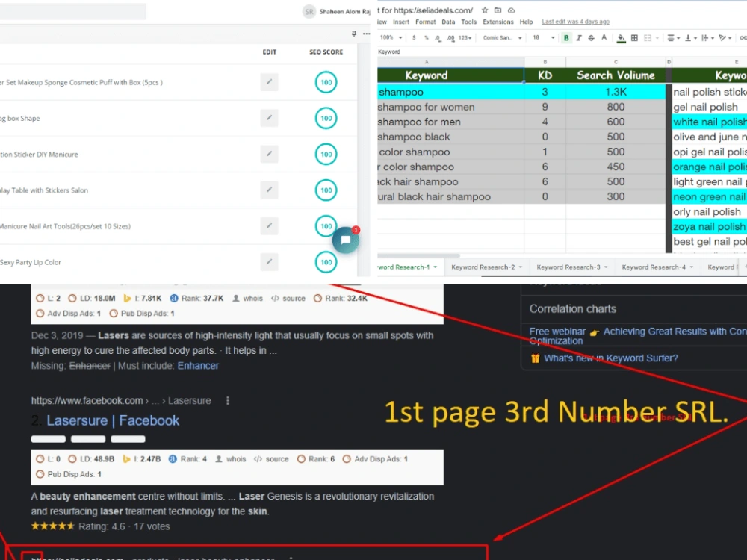Open What's new in Keyword Surfer
The height and width of the screenshot is (560, 747).
point(610,358)
